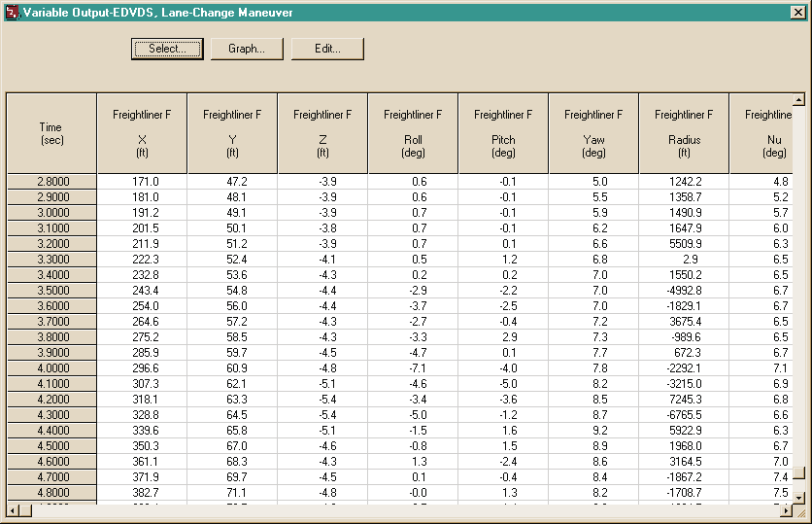Click Pitch cell value -5.0
812x524 pixels.
[503, 384]
